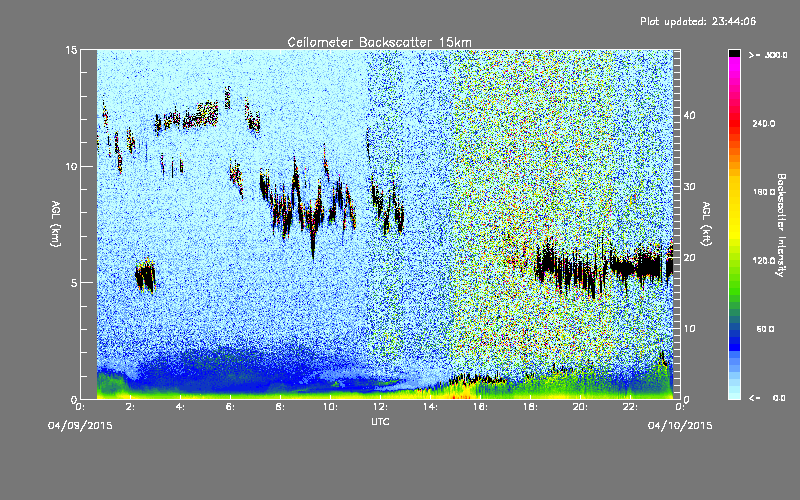
Task: Click the black top of the colorbar
Action: click(734, 53)
